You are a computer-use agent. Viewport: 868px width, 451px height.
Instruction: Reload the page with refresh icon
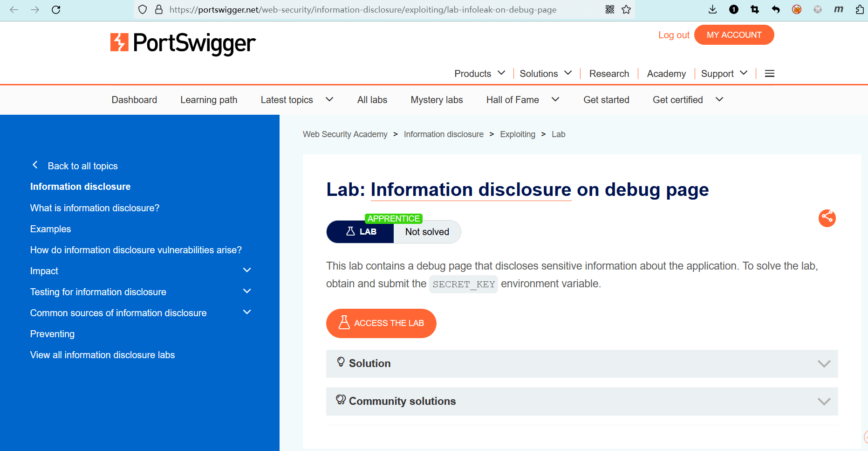56,10
